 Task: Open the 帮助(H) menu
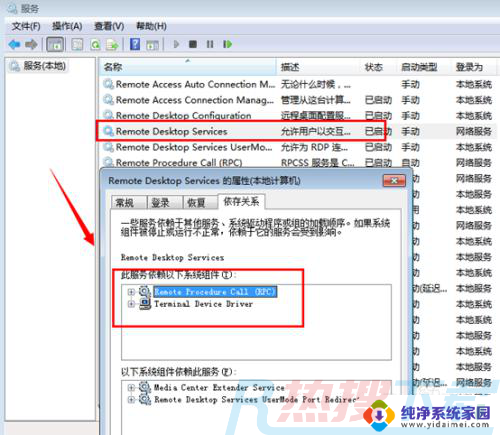151,26
